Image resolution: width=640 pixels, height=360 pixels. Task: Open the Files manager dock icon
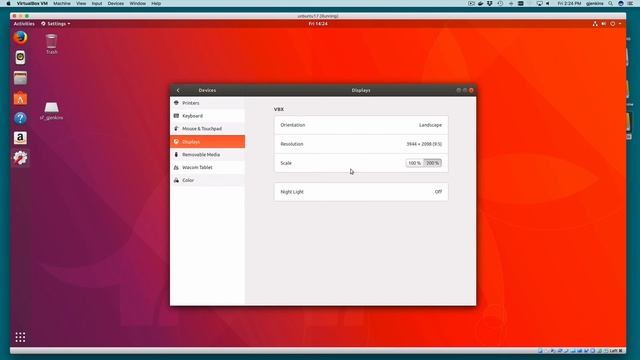20,78
